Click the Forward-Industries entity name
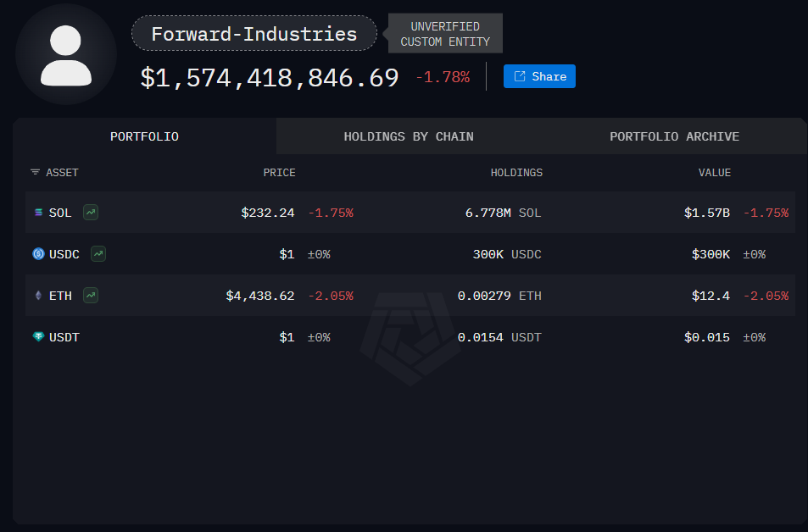 point(254,34)
